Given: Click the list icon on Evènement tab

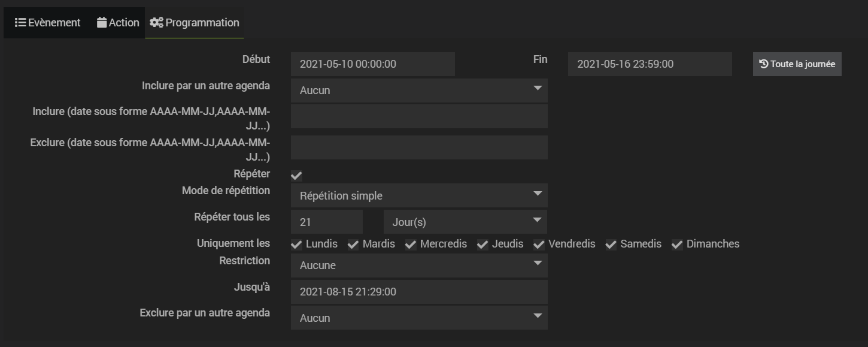Looking at the screenshot, I should (x=20, y=23).
